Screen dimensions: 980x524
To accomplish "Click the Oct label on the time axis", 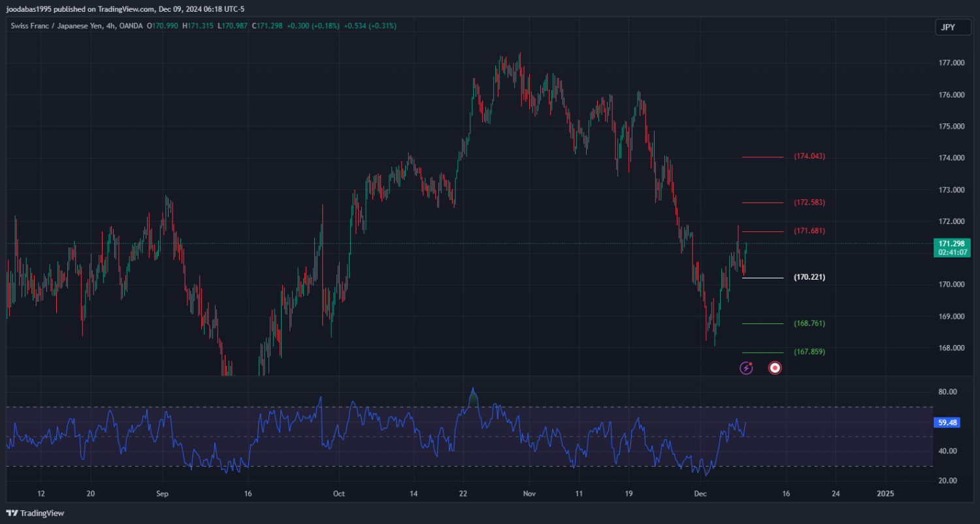I will (338, 494).
